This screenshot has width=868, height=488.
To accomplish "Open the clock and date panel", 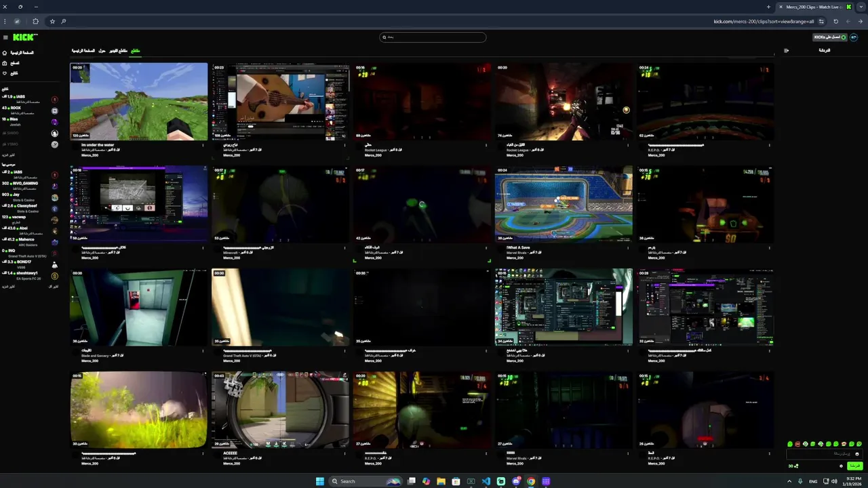I will (851, 481).
